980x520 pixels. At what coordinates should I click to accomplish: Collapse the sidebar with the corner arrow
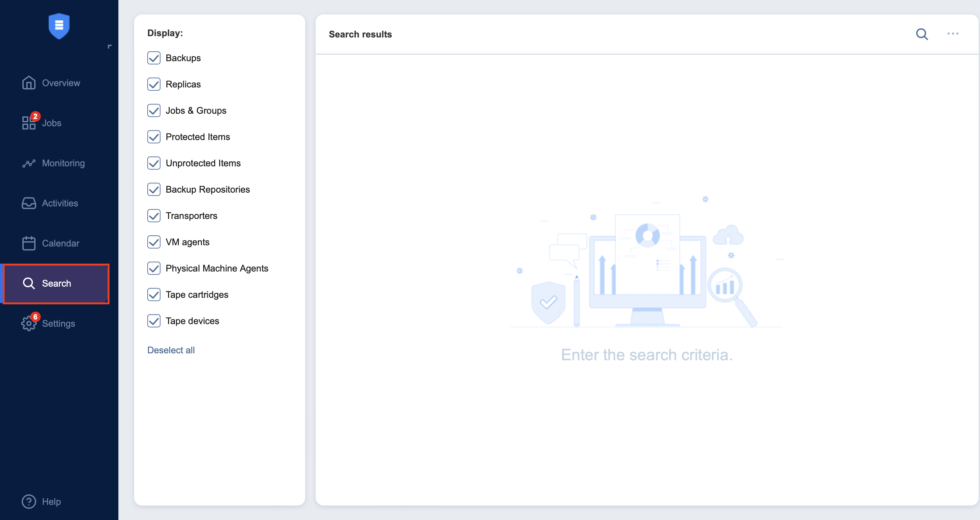110,46
